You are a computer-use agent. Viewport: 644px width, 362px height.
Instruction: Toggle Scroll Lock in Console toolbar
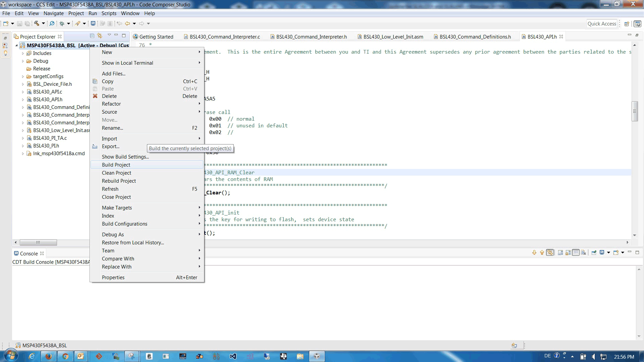[x=568, y=252]
